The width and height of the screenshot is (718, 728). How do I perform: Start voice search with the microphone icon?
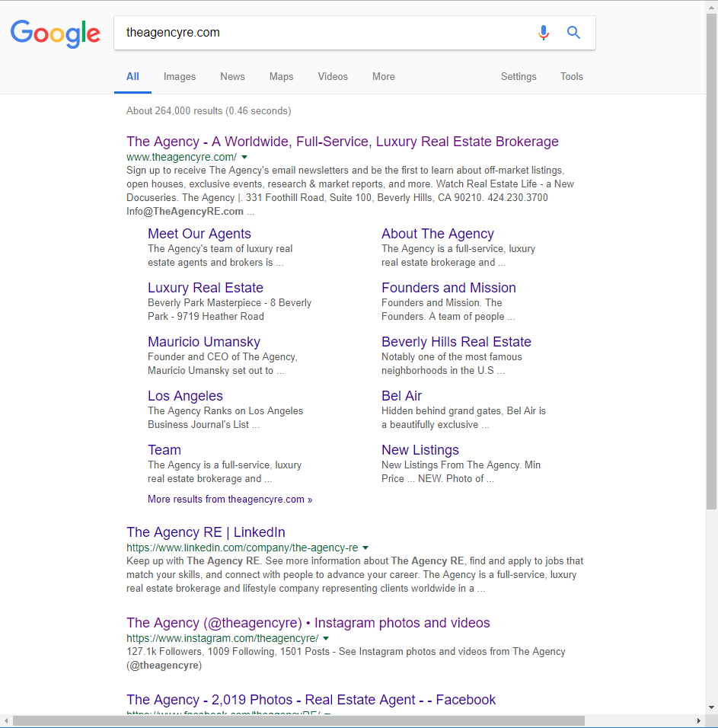[544, 33]
